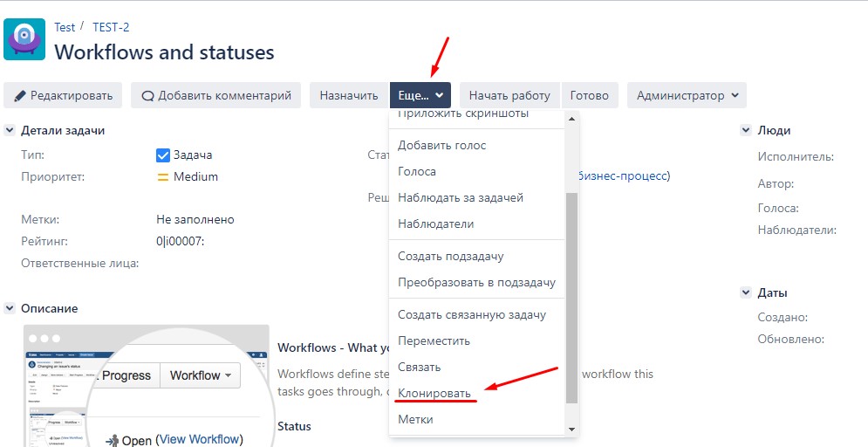Choose Наблюдать за задачей menu item
Screen dimensions: 868x447
tap(476, 197)
